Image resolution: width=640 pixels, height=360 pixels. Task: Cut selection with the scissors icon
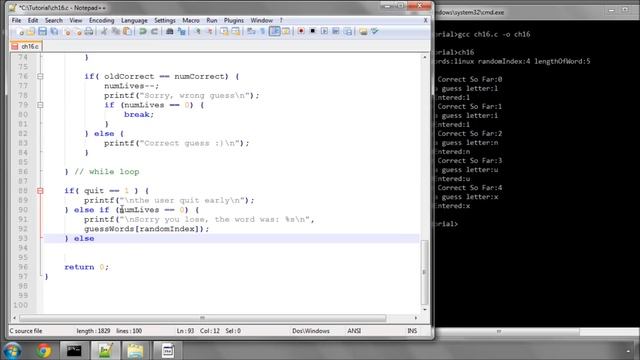click(x=104, y=31)
